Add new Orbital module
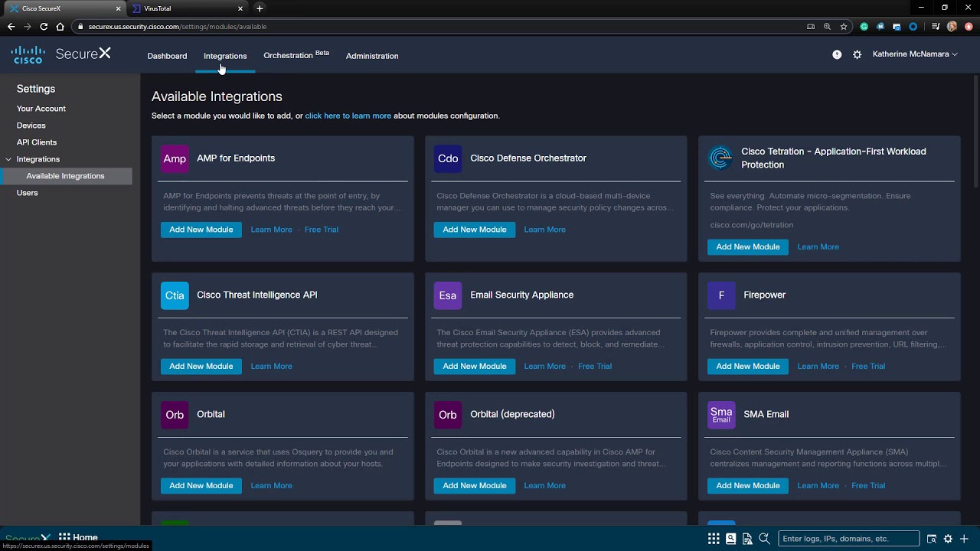The width and height of the screenshot is (980, 551). tap(201, 485)
